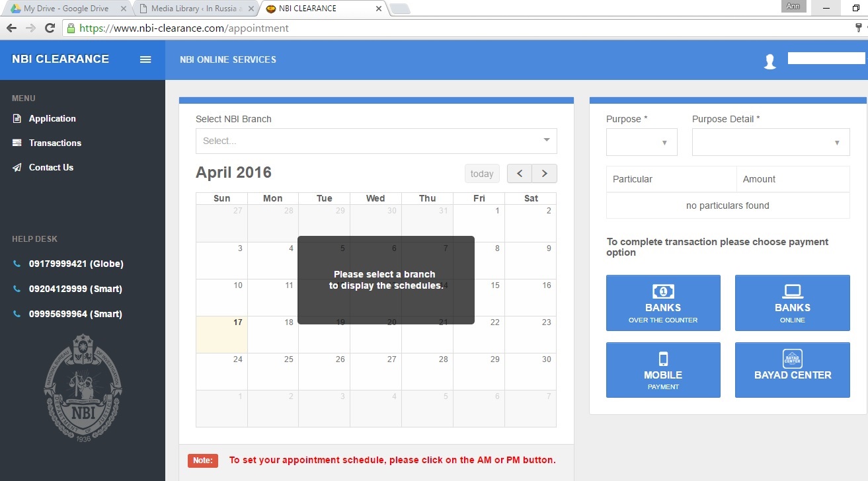868x481 pixels.
Task: Open Application in the sidebar menu
Action: 52,119
